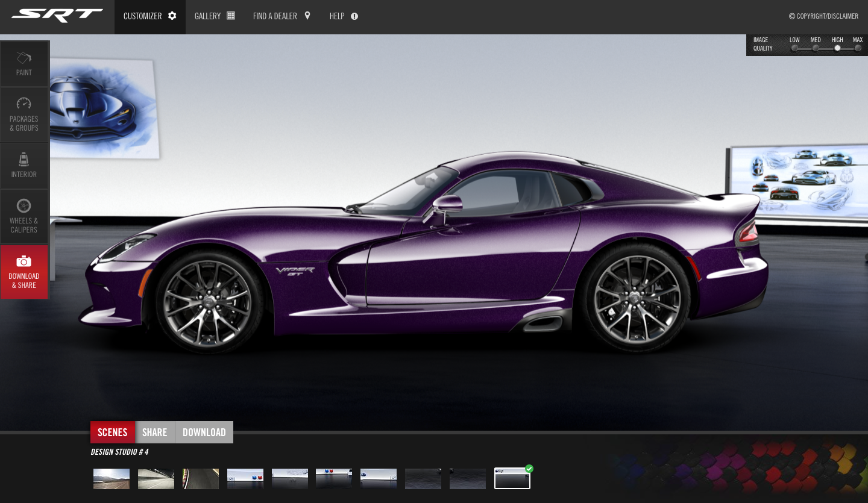Screen dimensions: 868x503
Task: Set image quality to Low
Action: [x=794, y=48]
